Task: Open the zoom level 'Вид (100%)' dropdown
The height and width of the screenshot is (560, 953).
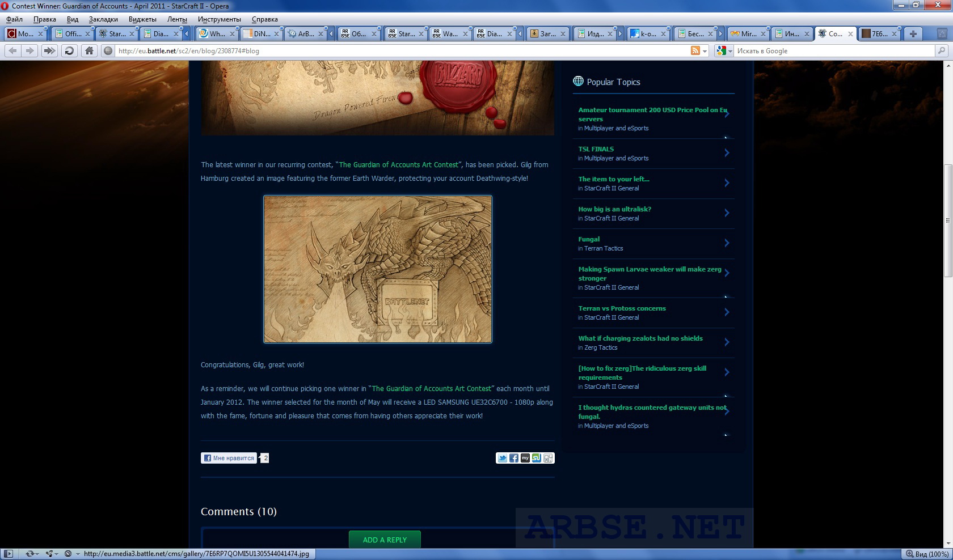Action: coord(927,554)
